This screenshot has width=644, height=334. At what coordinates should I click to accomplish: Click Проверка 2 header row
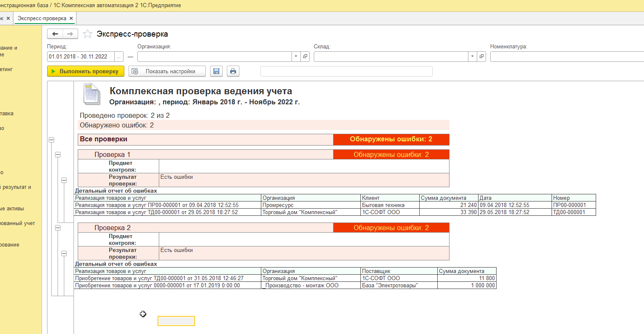(x=263, y=228)
